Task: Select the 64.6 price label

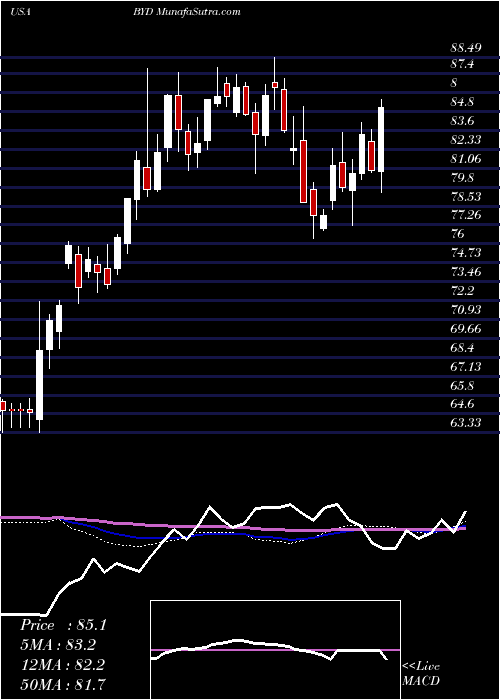Action: click(462, 404)
